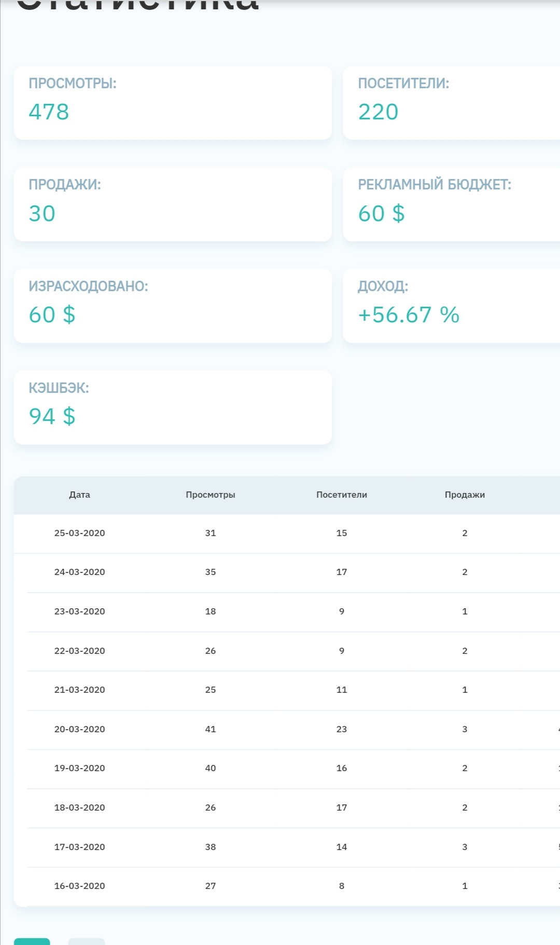
Task: Click the Посетители table column header
Action: tap(342, 495)
